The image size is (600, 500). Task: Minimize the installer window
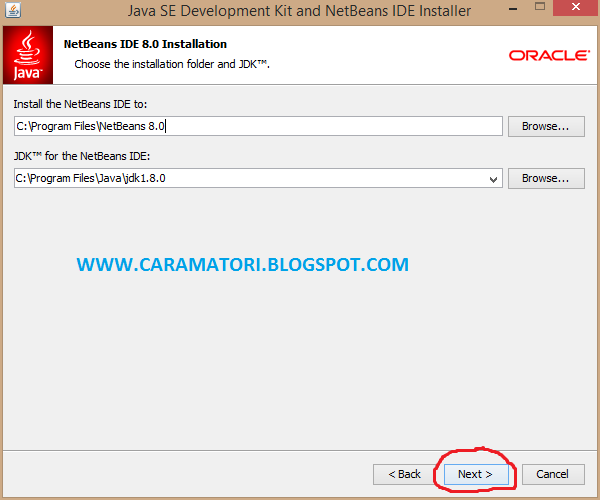point(513,8)
